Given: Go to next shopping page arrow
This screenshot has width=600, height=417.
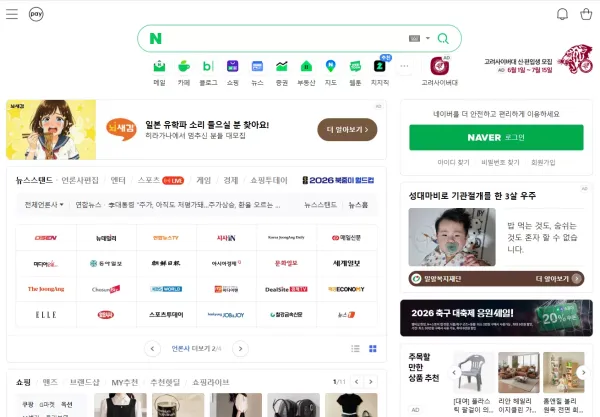Looking at the screenshot, I should 370,382.
